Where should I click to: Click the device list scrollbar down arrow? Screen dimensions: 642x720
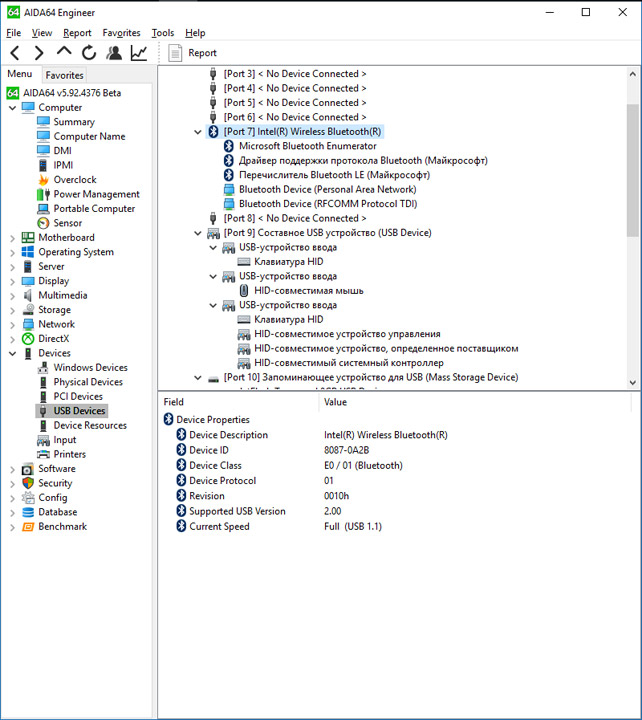coord(633,382)
